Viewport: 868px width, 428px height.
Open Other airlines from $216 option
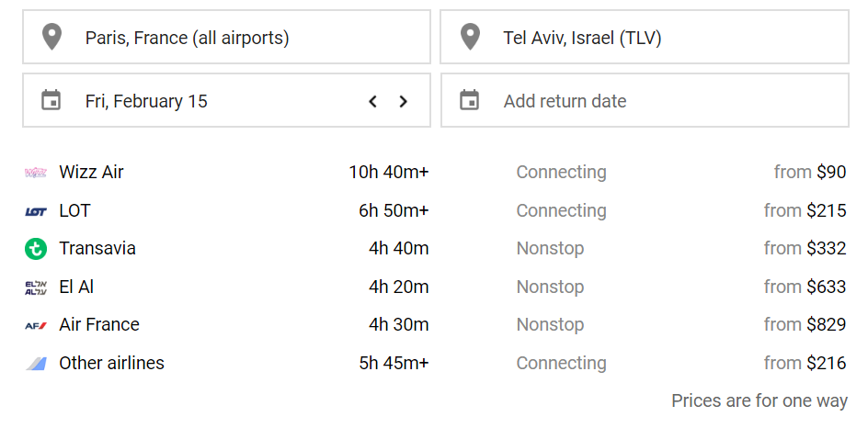436,363
